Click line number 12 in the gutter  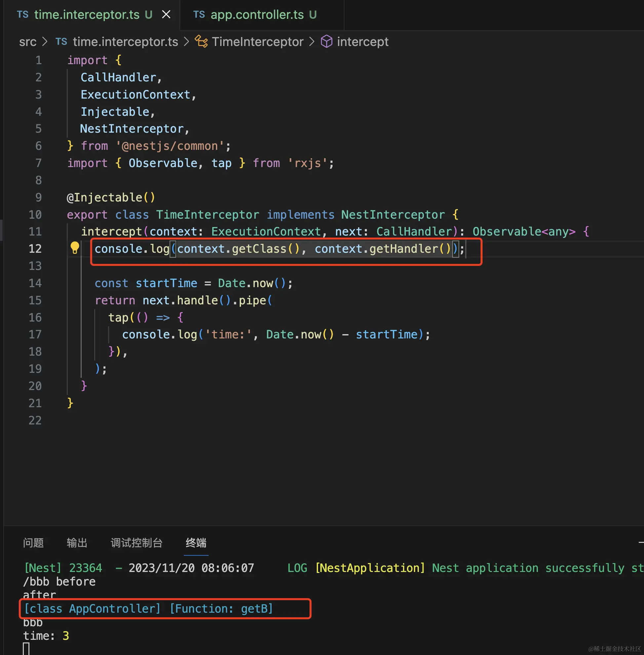35,249
